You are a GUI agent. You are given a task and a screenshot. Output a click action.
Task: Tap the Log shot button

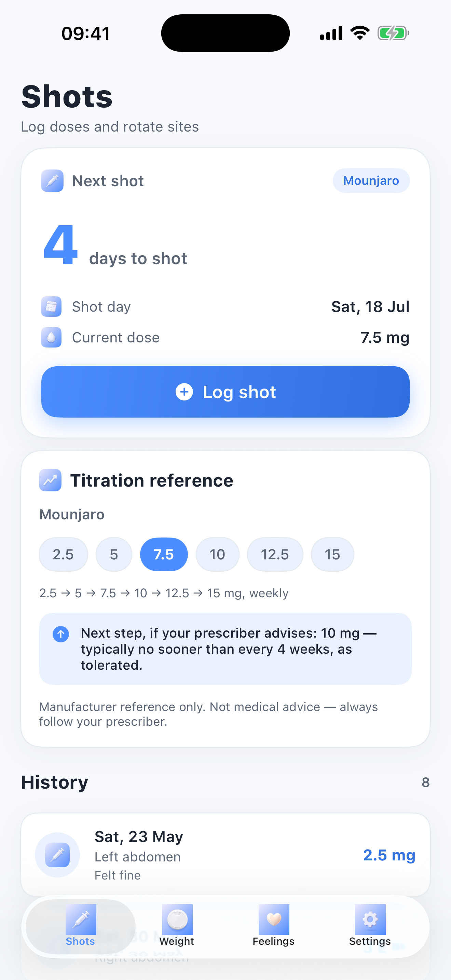pos(225,392)
